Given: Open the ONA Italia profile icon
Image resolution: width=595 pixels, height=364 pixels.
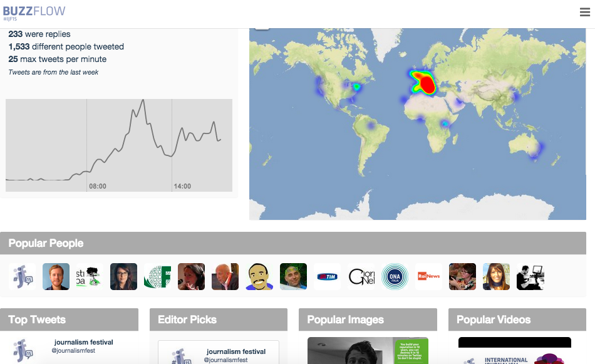Looking at the screenshot, I should tap(395, 276).
